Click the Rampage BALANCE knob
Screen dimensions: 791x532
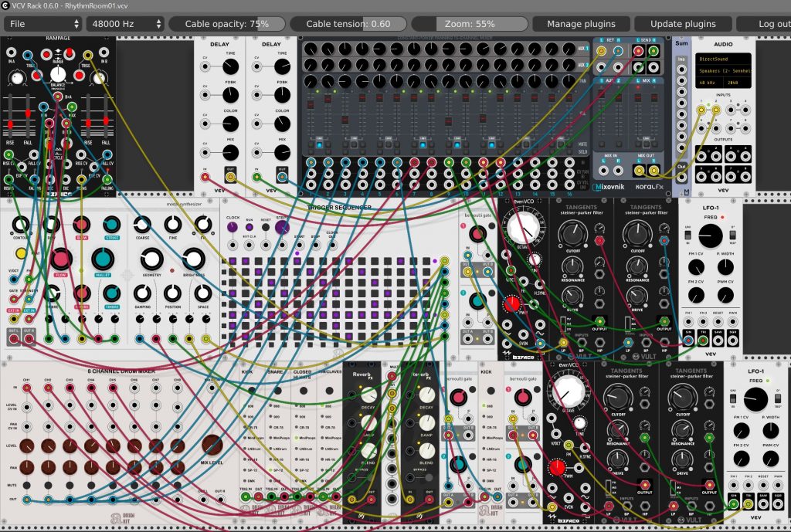(58, 75)
